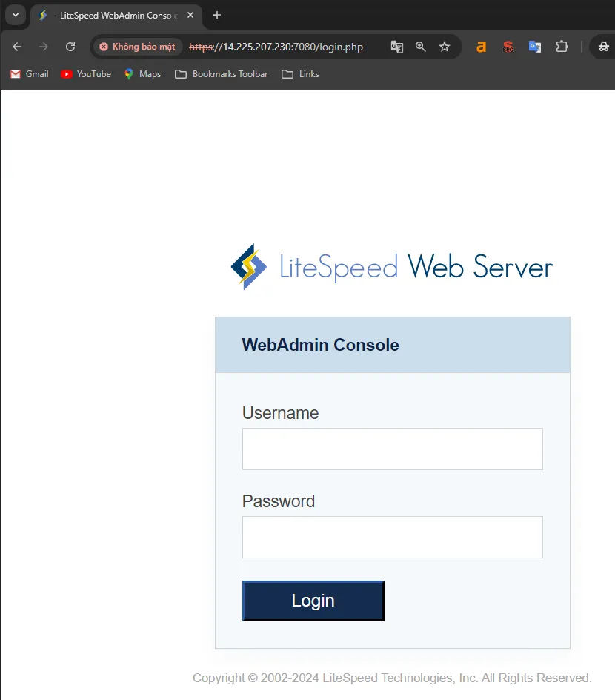
Task: Open the translate page icon
Action: (397, 47)
